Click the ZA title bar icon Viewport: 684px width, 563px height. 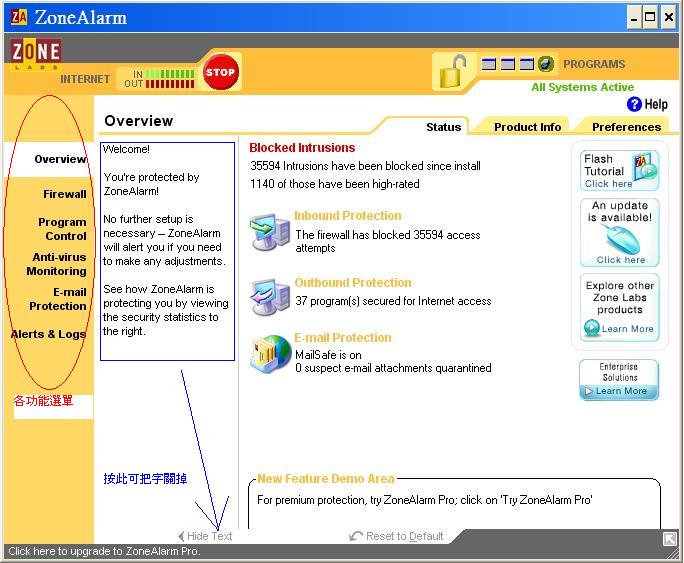pos(19,17)
